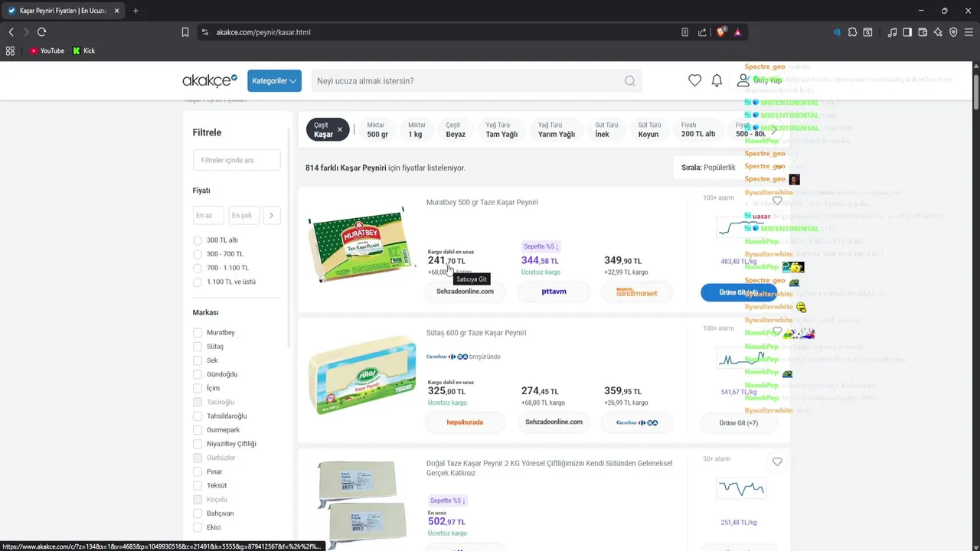The height and width of the screenshot is (551, 980).
Task: Click the Sütaş cheese product image
Action: [x=361, y=375]
